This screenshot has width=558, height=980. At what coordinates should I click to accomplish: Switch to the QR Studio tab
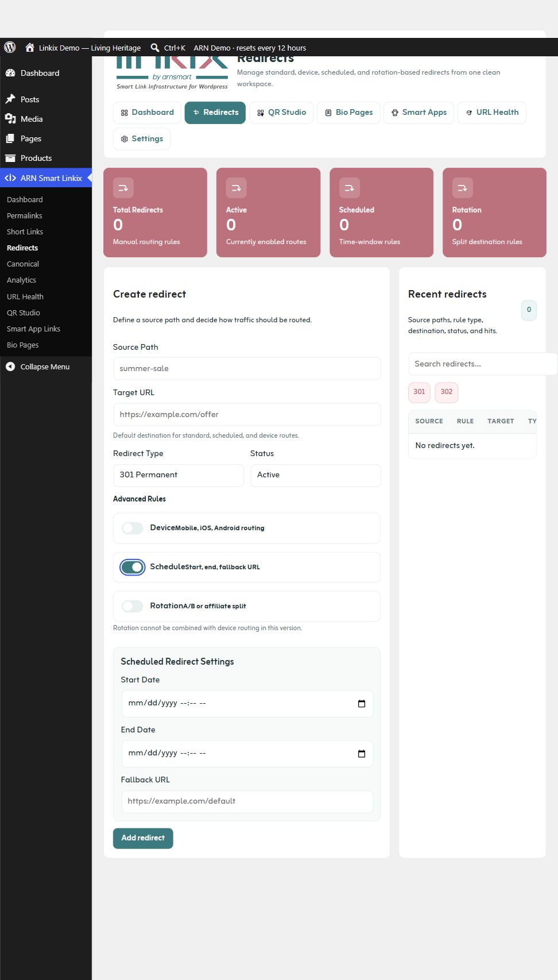pos(281,113)
